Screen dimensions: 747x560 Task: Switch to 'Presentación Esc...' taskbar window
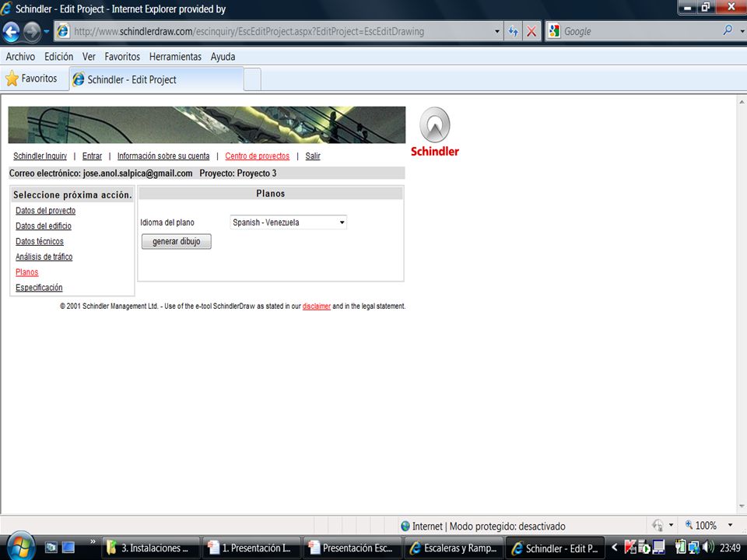(353, 548)
